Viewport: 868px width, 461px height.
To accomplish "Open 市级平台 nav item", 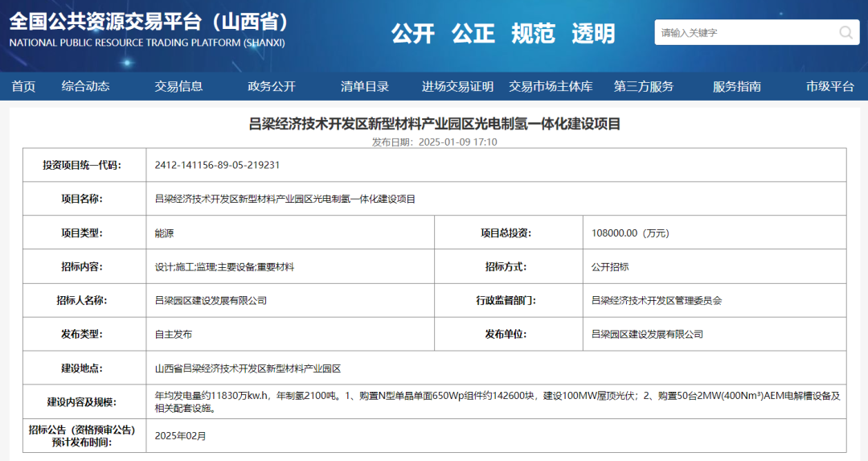I will pyautogui.click(x=829, y=86).
